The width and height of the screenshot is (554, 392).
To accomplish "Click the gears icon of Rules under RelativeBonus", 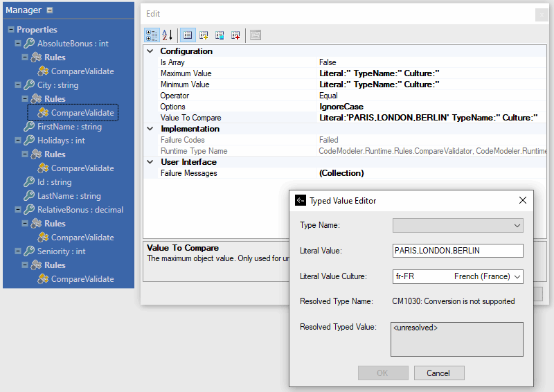I will coord(37,224).
